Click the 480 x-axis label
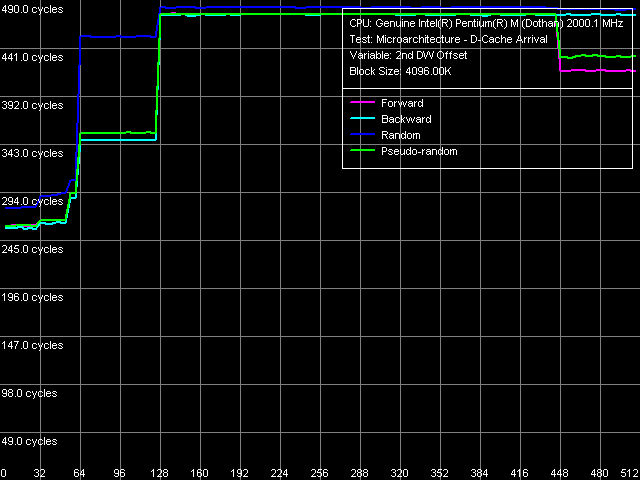This screenshot has height=480, width=640. pos(600,473)
